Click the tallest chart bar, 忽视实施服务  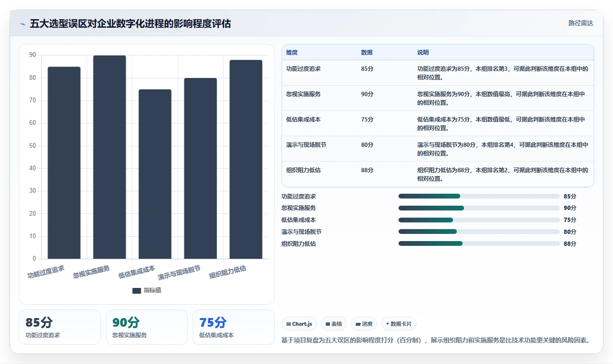pyautogui.click(x=110, y=157)
